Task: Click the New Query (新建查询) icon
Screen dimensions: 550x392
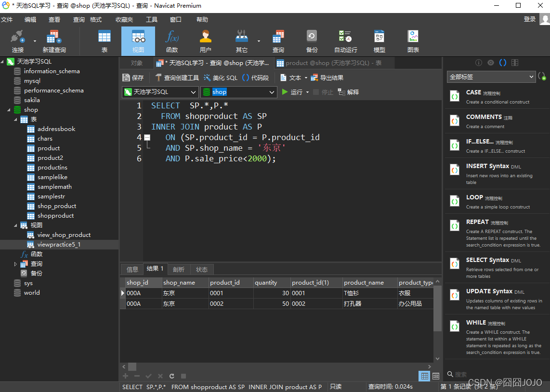Action: (54, 41)
